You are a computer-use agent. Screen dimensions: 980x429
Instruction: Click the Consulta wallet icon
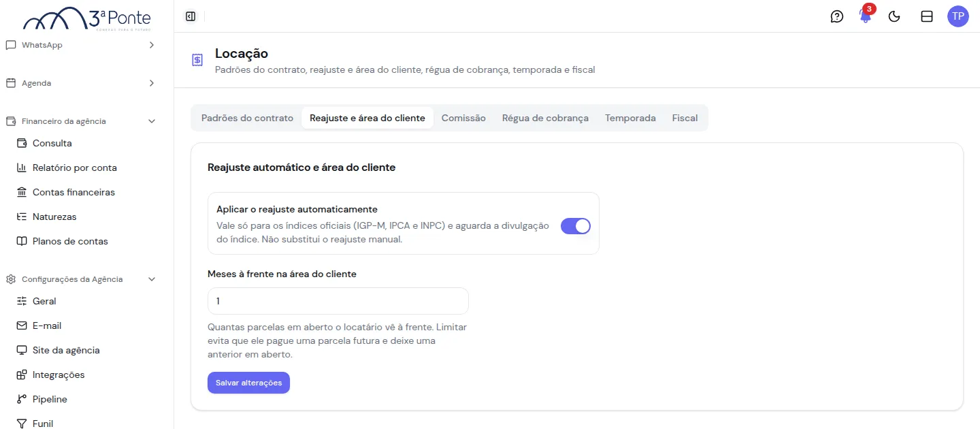(x=22, y=143)
